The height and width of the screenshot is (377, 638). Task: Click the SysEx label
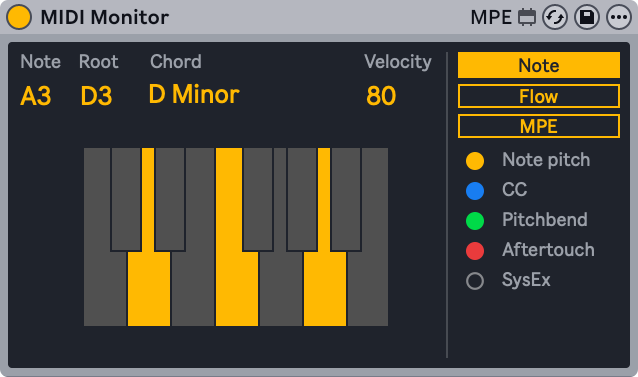pyautogui.click(x=526, y=280)
